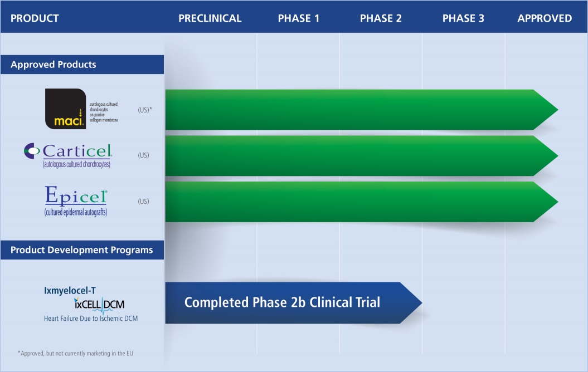Click the ixCELL DCM logo

click(99, 304)
